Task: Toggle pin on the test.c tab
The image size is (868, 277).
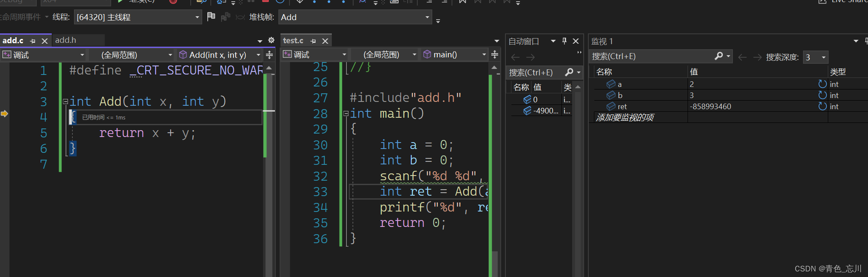Action: 313,41
